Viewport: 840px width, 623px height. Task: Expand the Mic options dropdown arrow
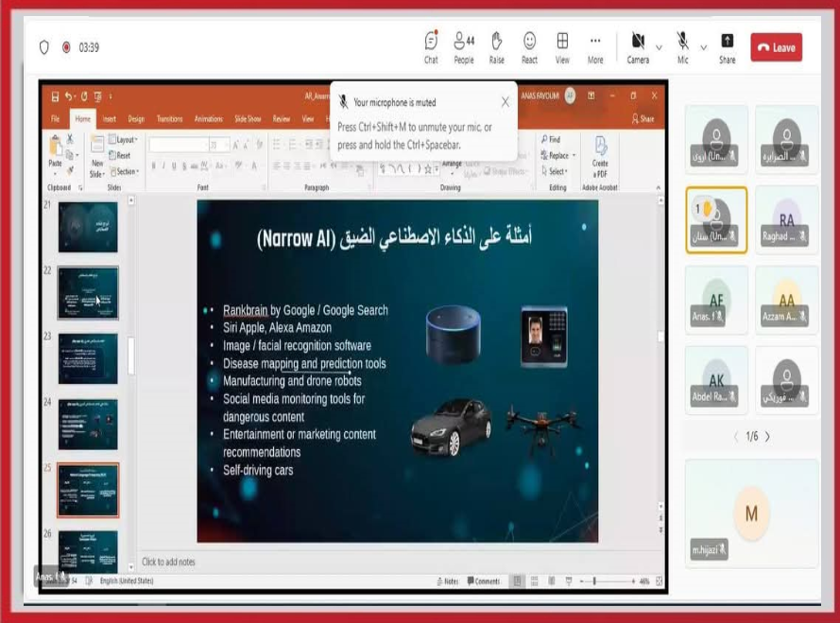(x=703, y=46)
